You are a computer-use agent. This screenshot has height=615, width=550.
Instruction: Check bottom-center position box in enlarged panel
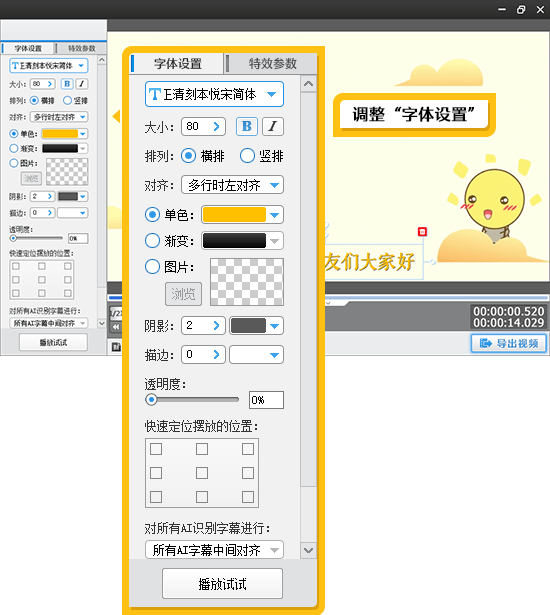coord(202,497)
